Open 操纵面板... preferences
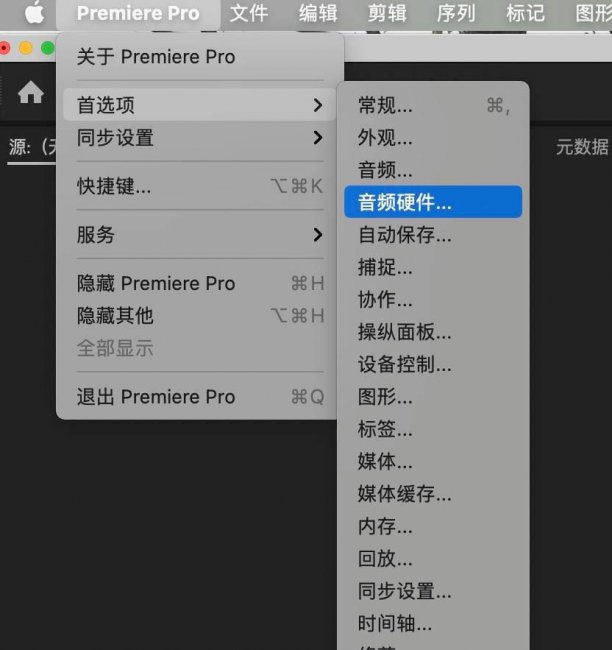The width and height of the screenshot is (612, 650). click(433, 332)
